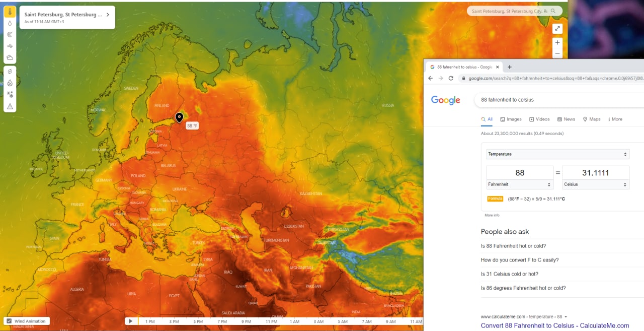The height and width of the screenshot is (331, 644).
Task: Open the More search options menu
Action: (x=615, y=119)
